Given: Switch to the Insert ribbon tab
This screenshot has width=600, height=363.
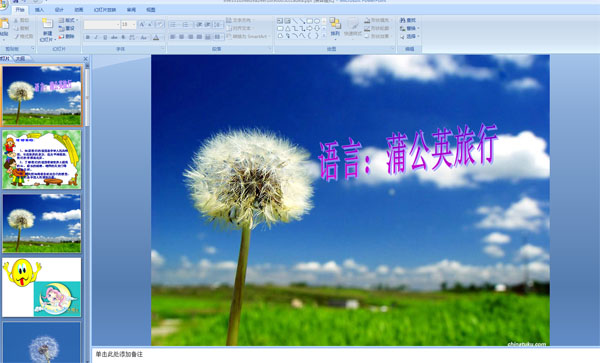Looking at the screenshot, I should tap(39, 10).
